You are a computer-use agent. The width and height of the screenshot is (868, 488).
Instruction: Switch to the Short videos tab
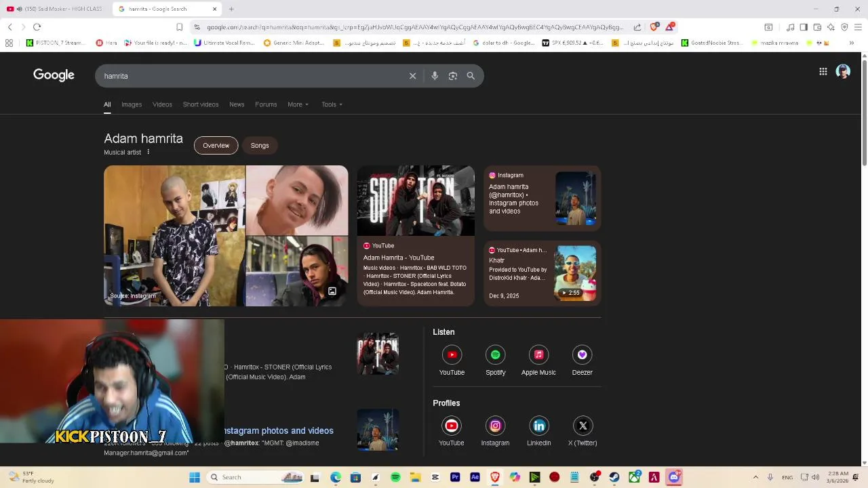201,104
